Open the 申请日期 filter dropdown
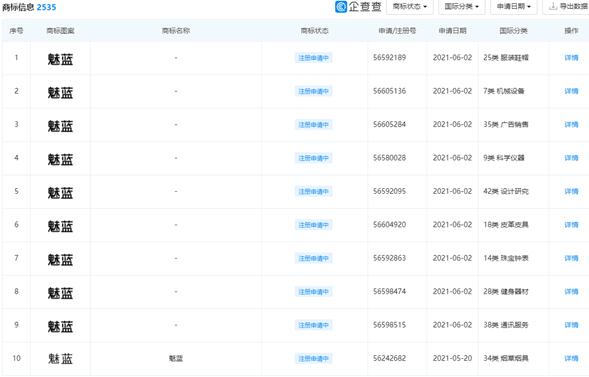 (x=513, y=7)
